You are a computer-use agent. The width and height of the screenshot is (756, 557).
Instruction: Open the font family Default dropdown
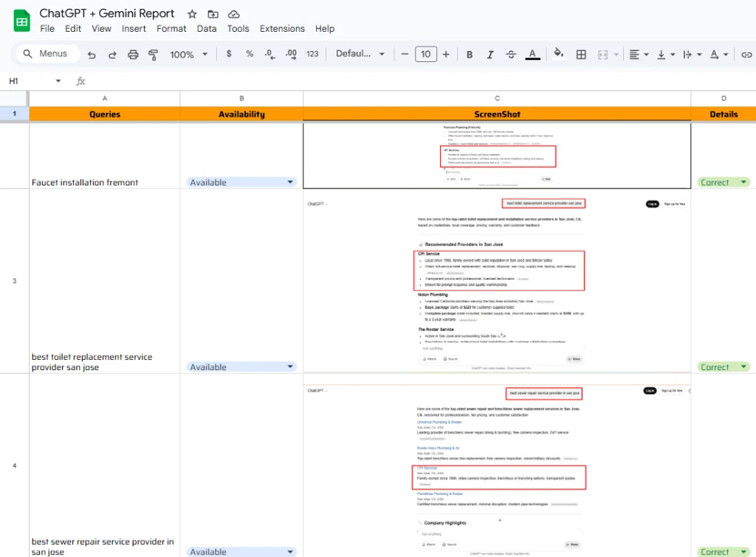360,54
